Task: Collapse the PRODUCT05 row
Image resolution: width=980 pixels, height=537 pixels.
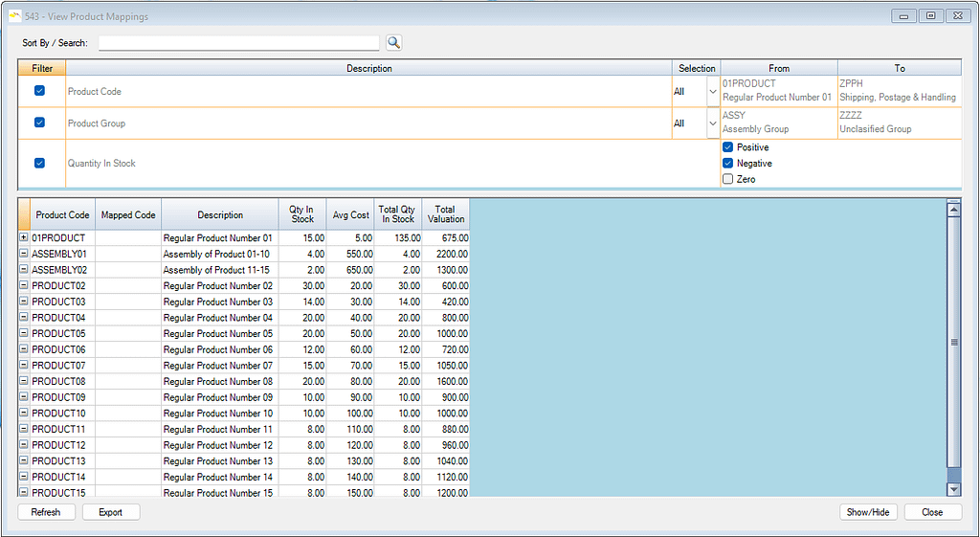Action: [24, 333]
